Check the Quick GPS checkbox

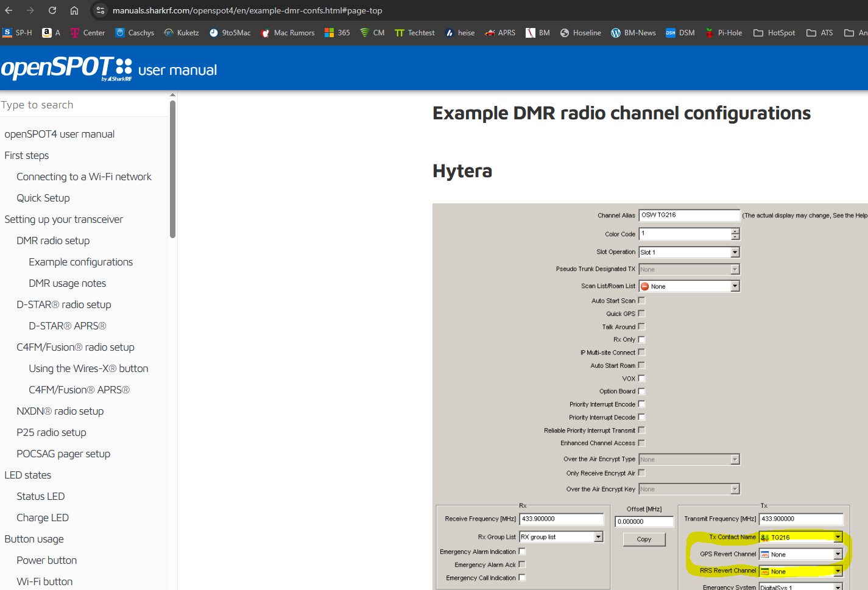click(641, 314)
